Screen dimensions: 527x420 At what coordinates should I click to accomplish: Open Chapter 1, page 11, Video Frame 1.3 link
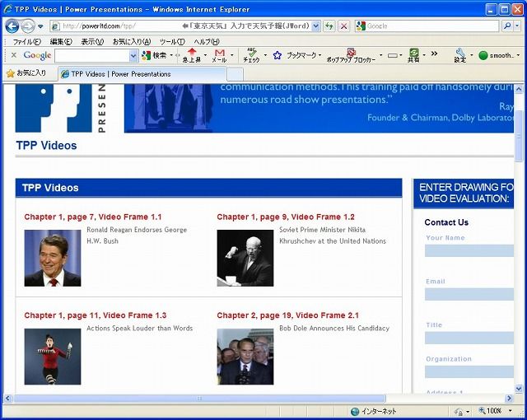coord(96,315)
